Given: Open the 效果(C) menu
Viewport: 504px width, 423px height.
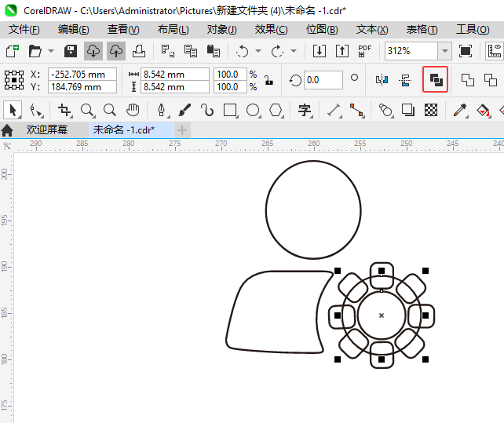Looking at the screenshot, I should point(271,29).
